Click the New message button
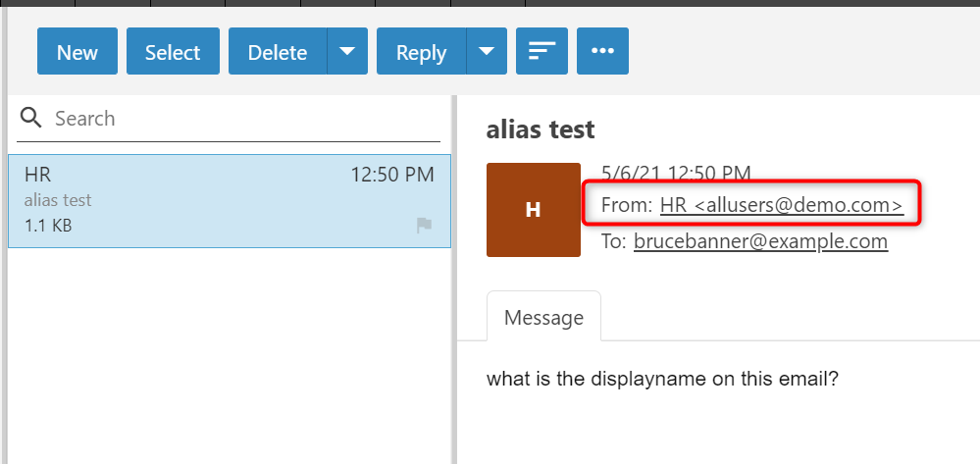 point(77,52)
